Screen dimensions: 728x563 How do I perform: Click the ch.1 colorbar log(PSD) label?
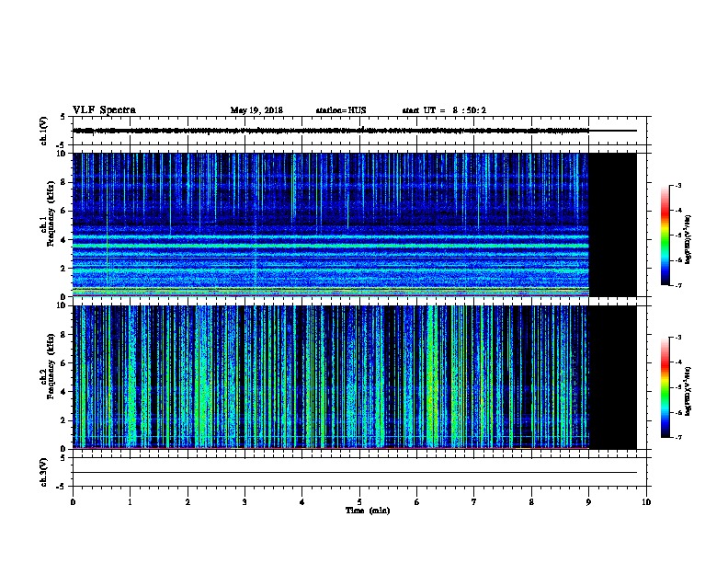pyautogui.click(x=688, y=240)
